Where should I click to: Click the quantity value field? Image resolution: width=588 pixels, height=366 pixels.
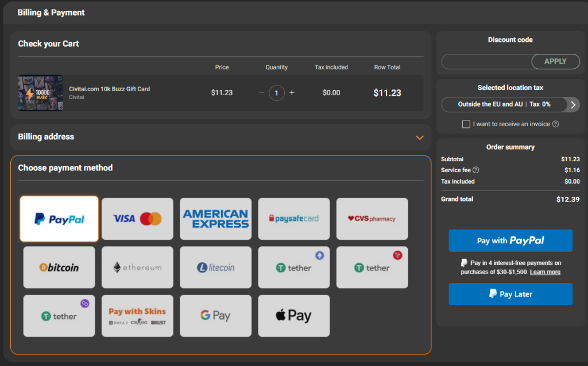tap(277, 93)
